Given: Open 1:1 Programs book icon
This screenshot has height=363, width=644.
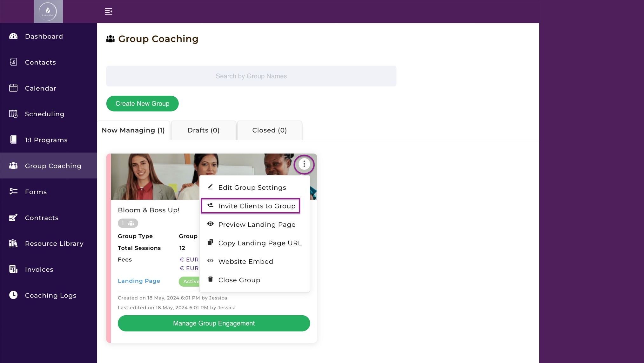Looking at the screenshot, I should click(13, 140).
